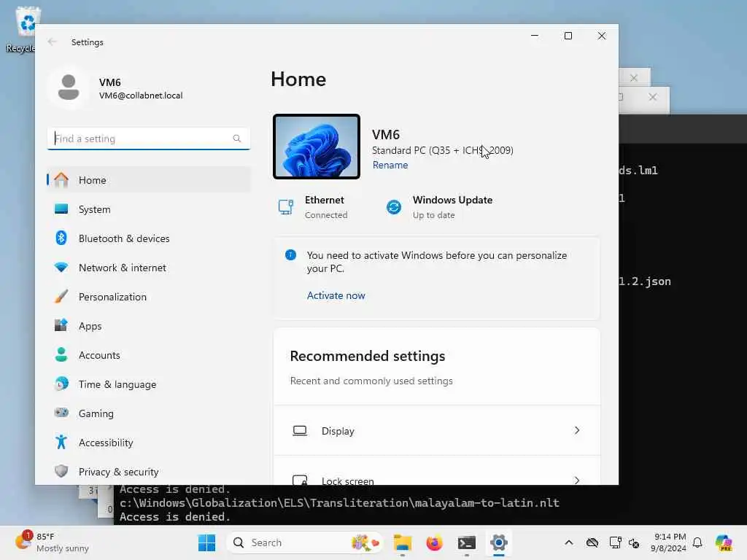This screenshot has width=747, height=560.
Task: Click the magnifier icon in the settings search
Action: tap(237, 139)
